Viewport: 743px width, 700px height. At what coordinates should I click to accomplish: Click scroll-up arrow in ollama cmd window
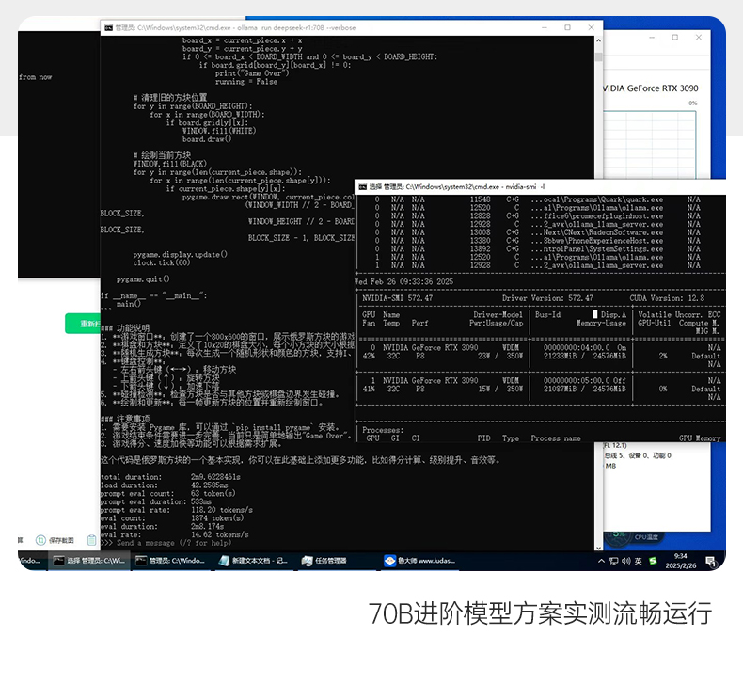(x=597, y=41)
